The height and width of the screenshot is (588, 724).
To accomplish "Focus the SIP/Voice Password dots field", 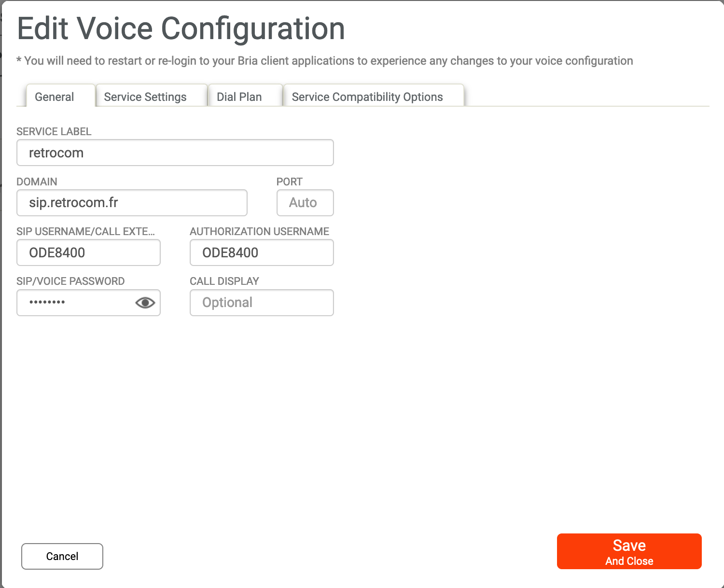I will point(75,303).
